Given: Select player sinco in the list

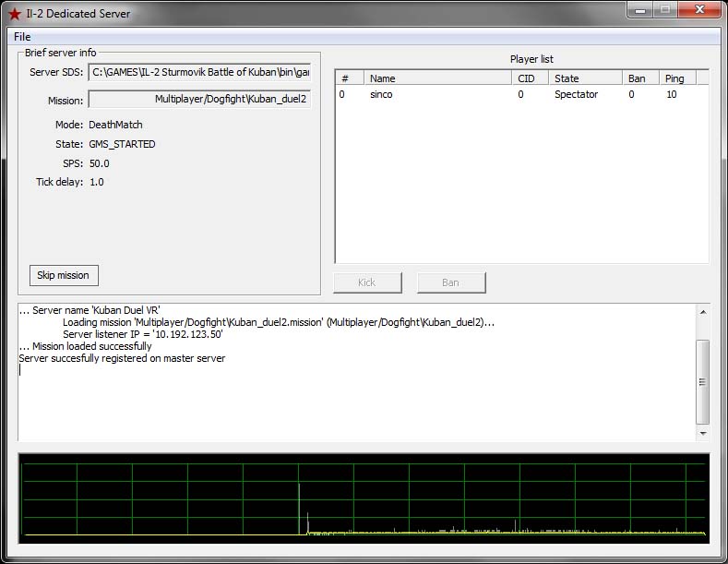Looking at the screenshot, I should click(381, 94).
